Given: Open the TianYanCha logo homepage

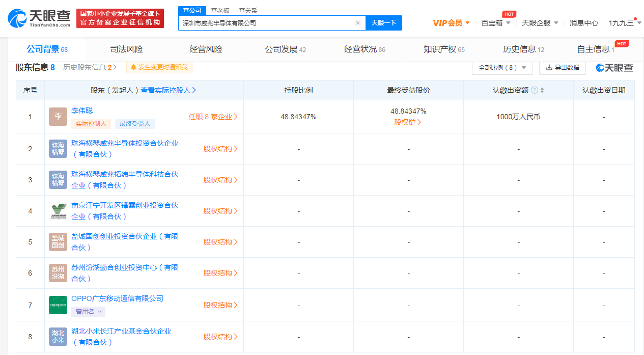Looking at the screenshot, I should click(x=39, y=18).
